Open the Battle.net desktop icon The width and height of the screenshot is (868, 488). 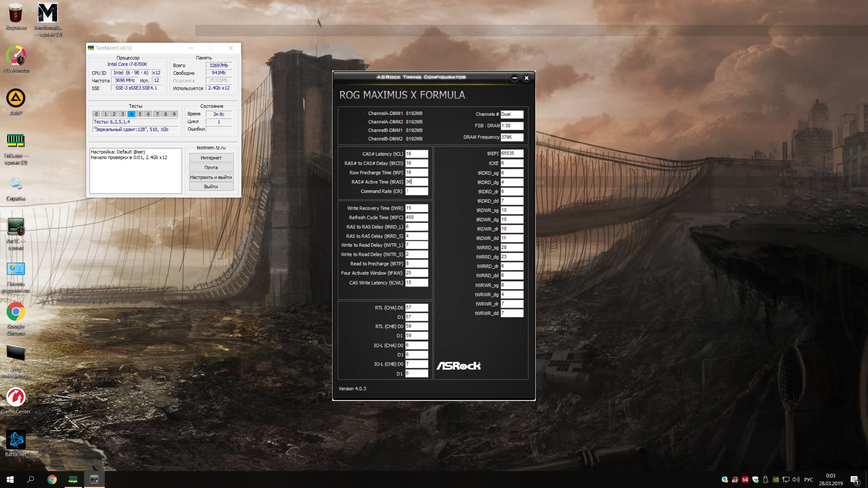(16, 440)
